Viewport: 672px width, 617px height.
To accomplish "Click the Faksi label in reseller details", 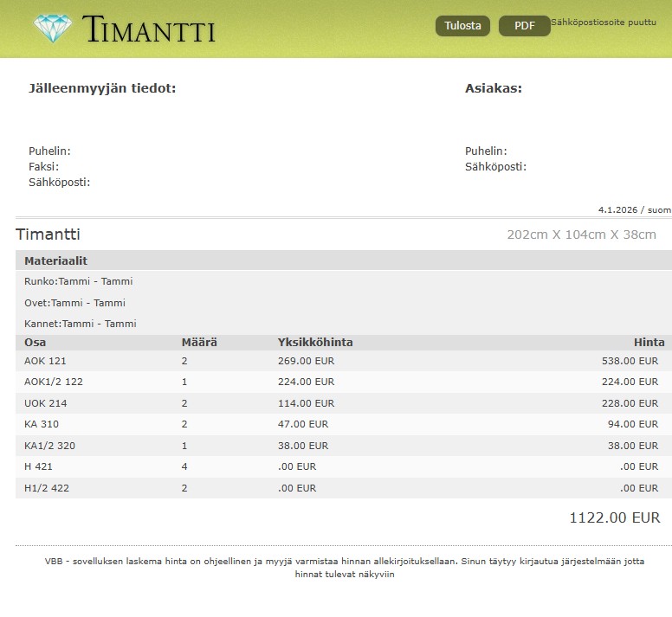I will (43, 166).
